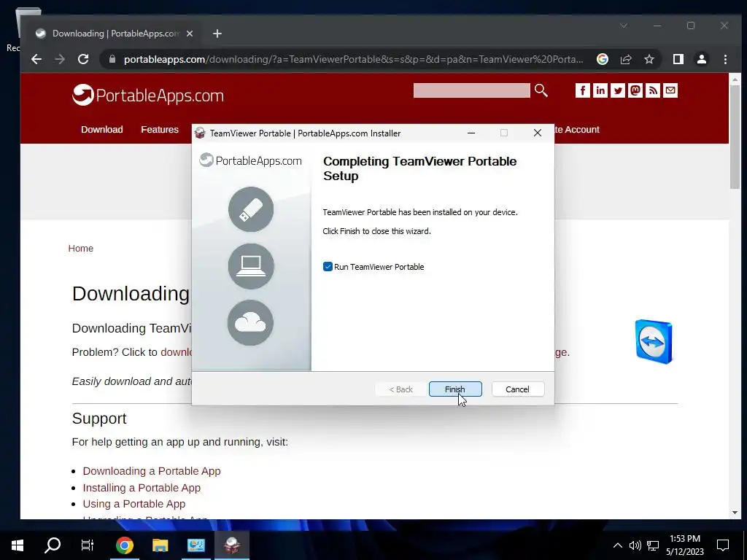Click Cancel in the installer wizard
Screen dimensions: 747x560
(x=517, y=389)
